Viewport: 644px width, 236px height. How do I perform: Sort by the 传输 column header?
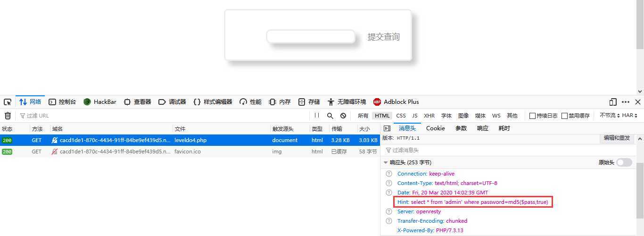pyautogui.click(x=343, y=128)
